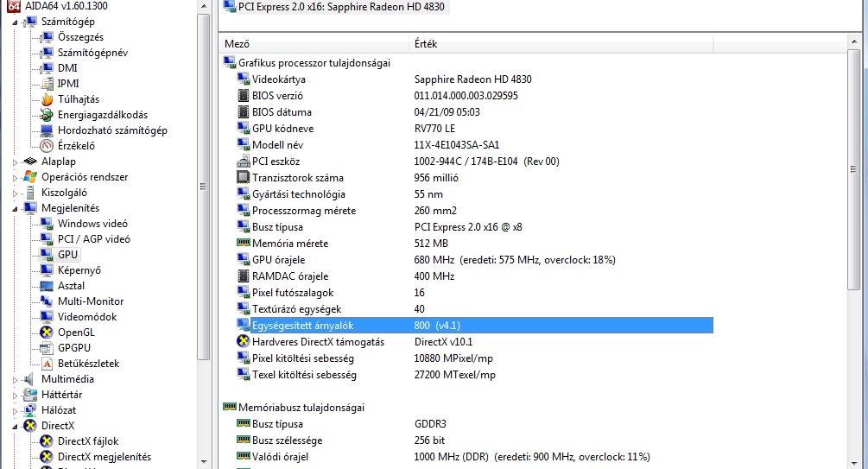868x469 pixels.
Task: Expand the Kiszolgáló tree node
Action: point(15,193)
